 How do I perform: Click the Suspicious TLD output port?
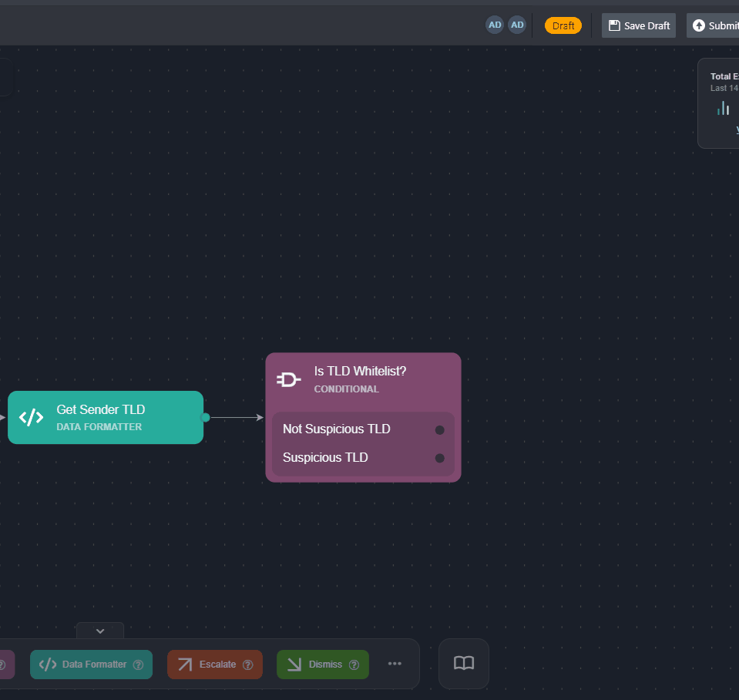click(x=439, y=458)
